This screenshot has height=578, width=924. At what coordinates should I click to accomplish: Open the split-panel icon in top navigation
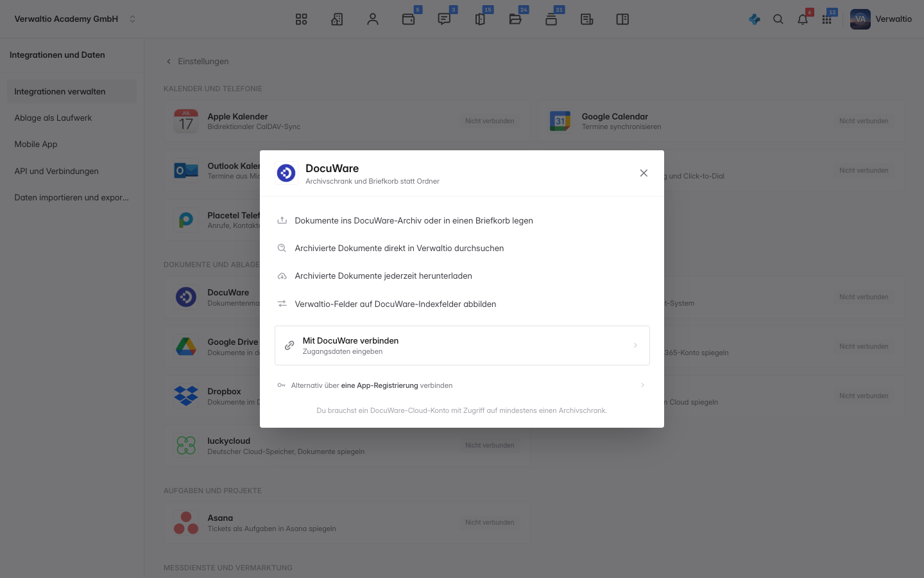coord(622,19)
